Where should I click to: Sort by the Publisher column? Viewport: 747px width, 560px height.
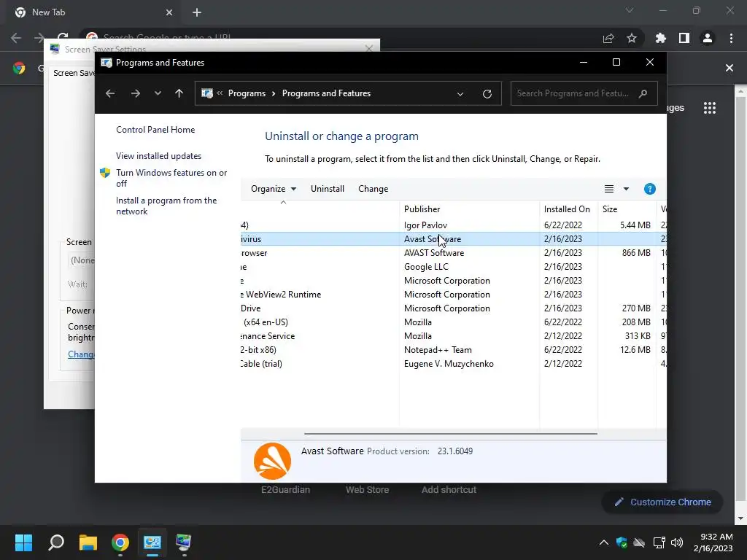[x=469, y=209]
